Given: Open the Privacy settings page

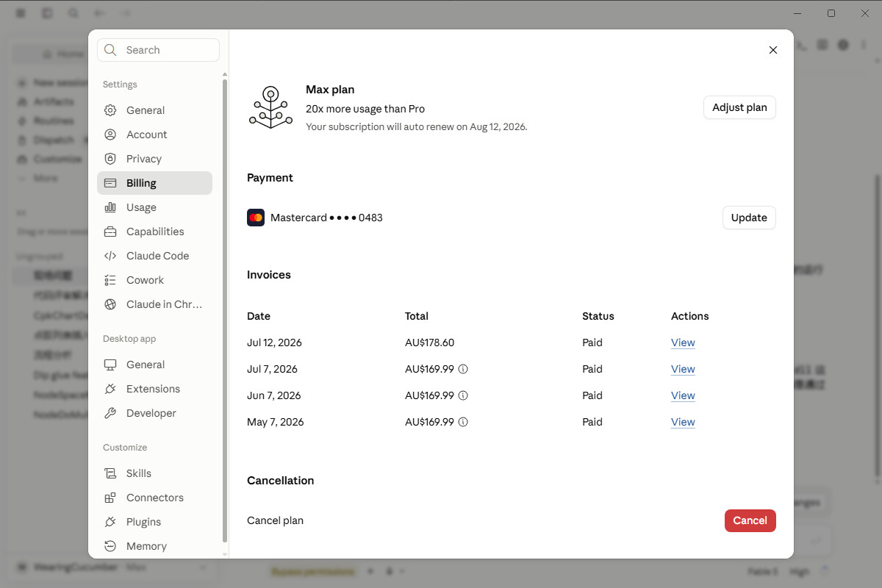Looking at the screenshot, I should pyautogui.click(x=154, y=159).
